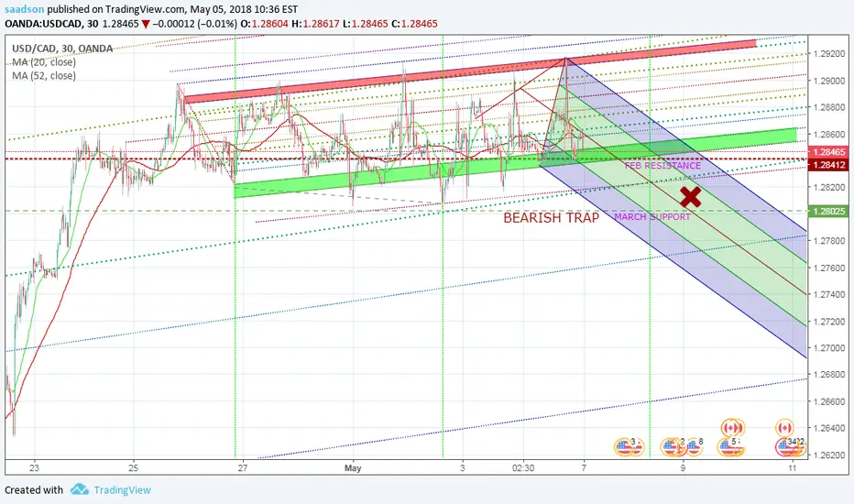Click the US flag event icon badged 8

(x=694, y=447)
